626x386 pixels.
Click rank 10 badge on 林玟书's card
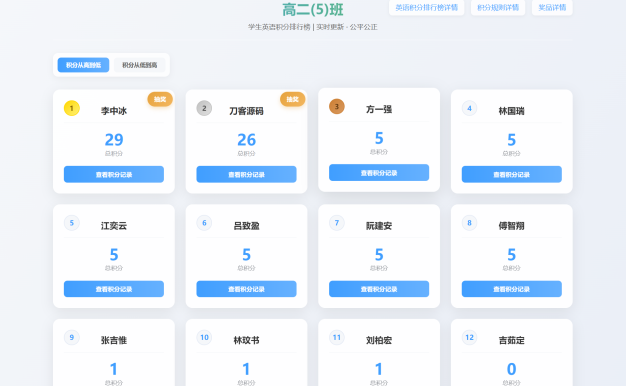point(204,337)
